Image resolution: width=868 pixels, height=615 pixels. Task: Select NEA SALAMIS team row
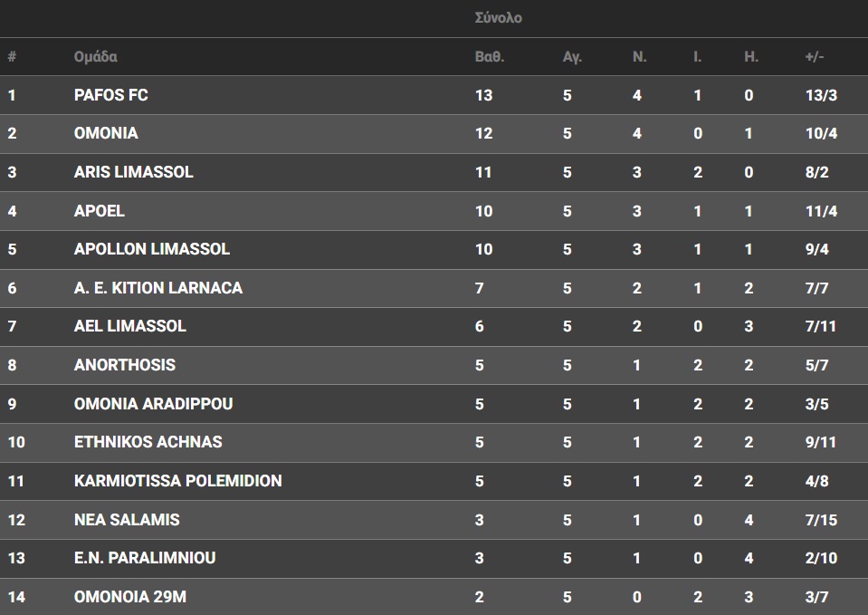tap(434, 520)
